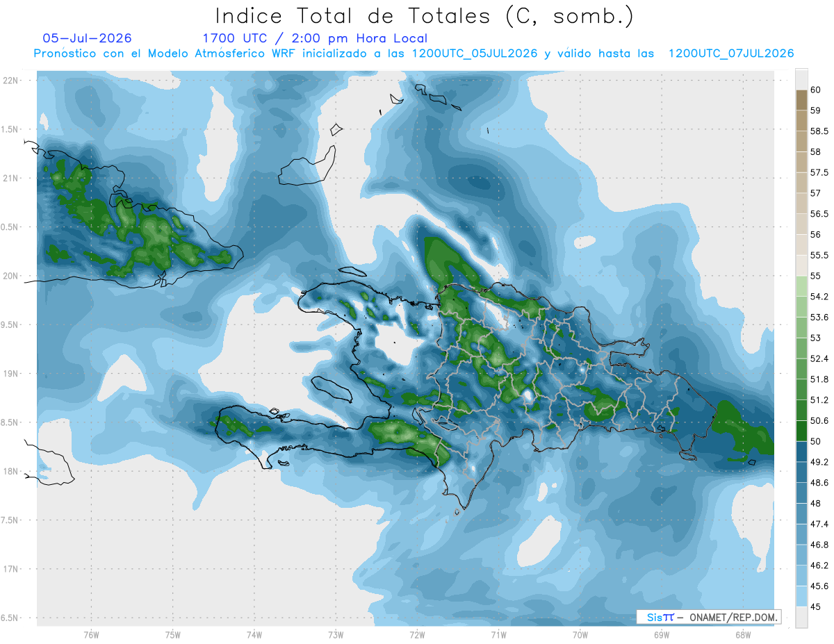Select the blue swatch between 47.4 and 48
The image size is (834, 644).
(801, 513)
